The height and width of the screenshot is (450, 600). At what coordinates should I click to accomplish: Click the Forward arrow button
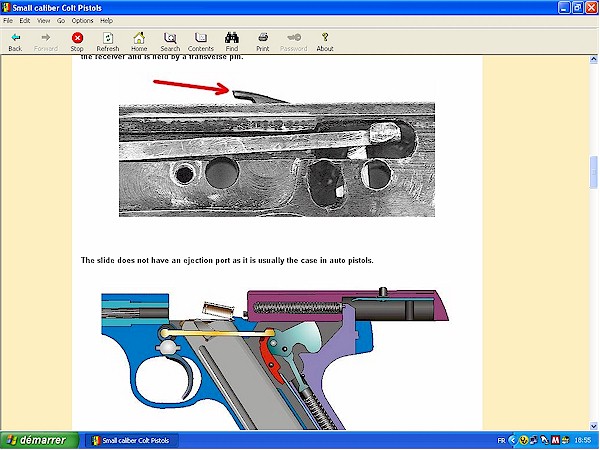click(x=46, y=41)
